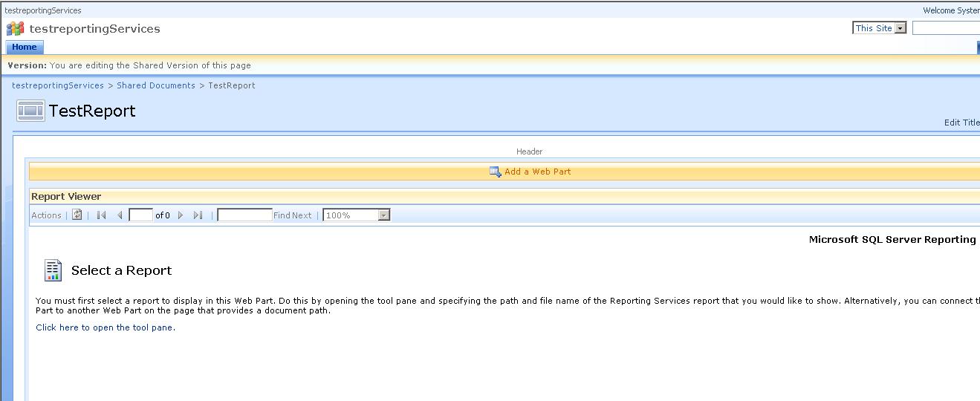980x401 pixels.
Task: Click the testreportingServices breadcrumb link
Action: coord(58,85)
